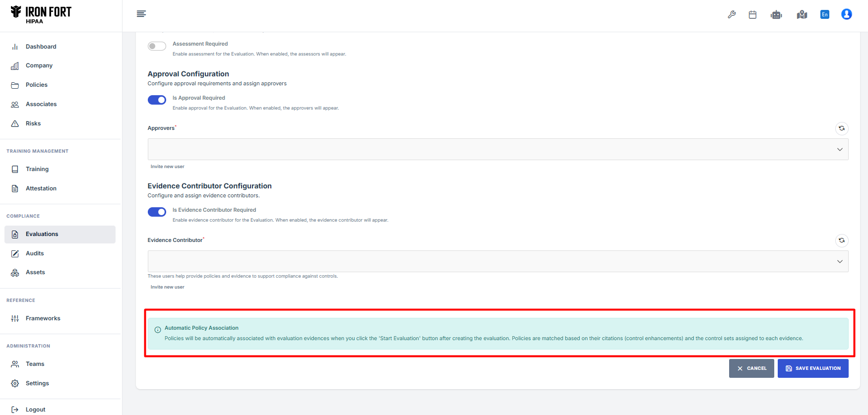The height and width of the screenshot is (415, 868).
Task: Collapse sidebar using the hamburger menu icon
Action: click(x=141, y=14)
